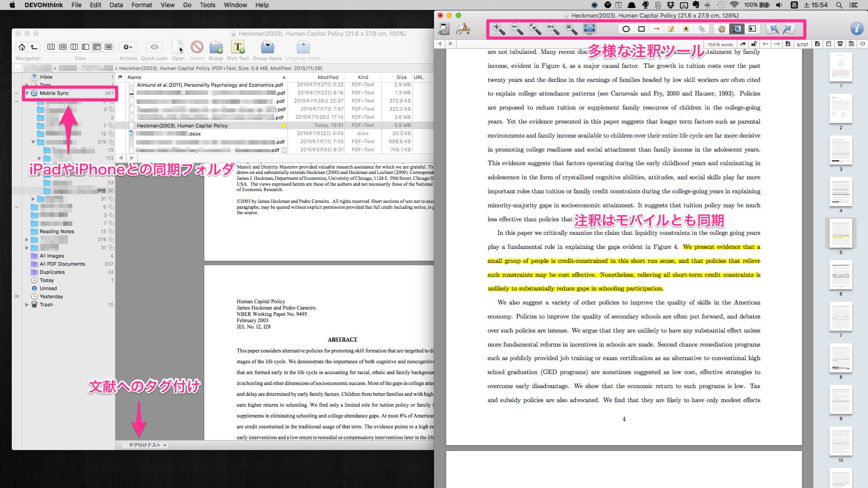Open the DEVONthink application menu
The width and height of the screenshot is (868, 488).
coord(43,5)
